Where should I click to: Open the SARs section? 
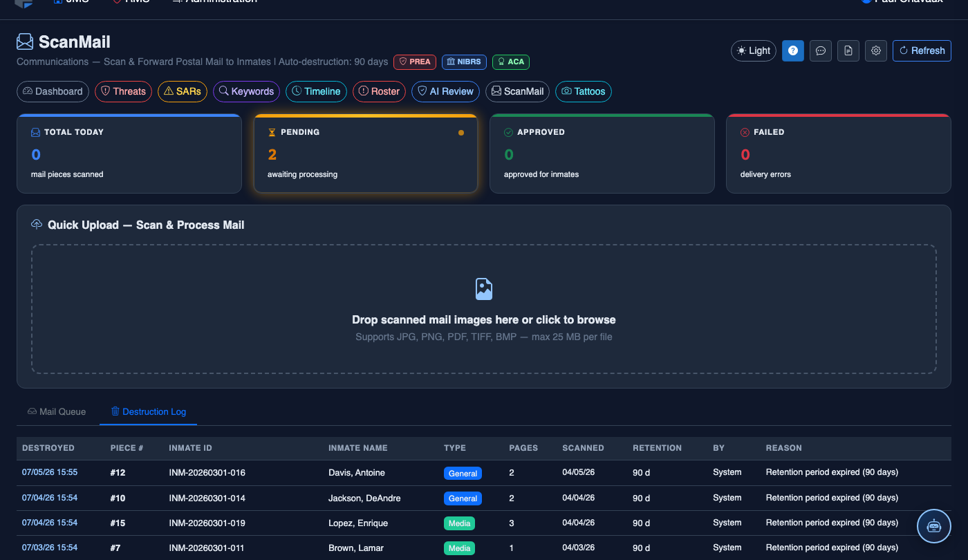point(183,91)
